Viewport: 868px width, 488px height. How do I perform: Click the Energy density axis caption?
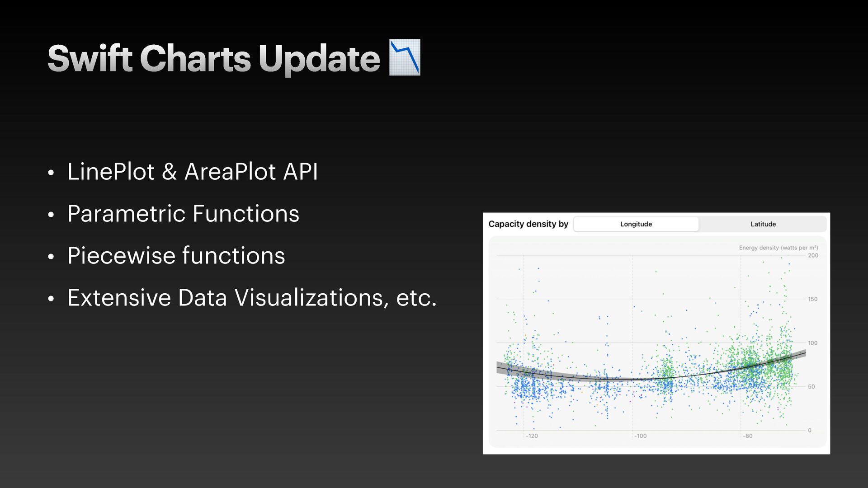pos(778,248)
